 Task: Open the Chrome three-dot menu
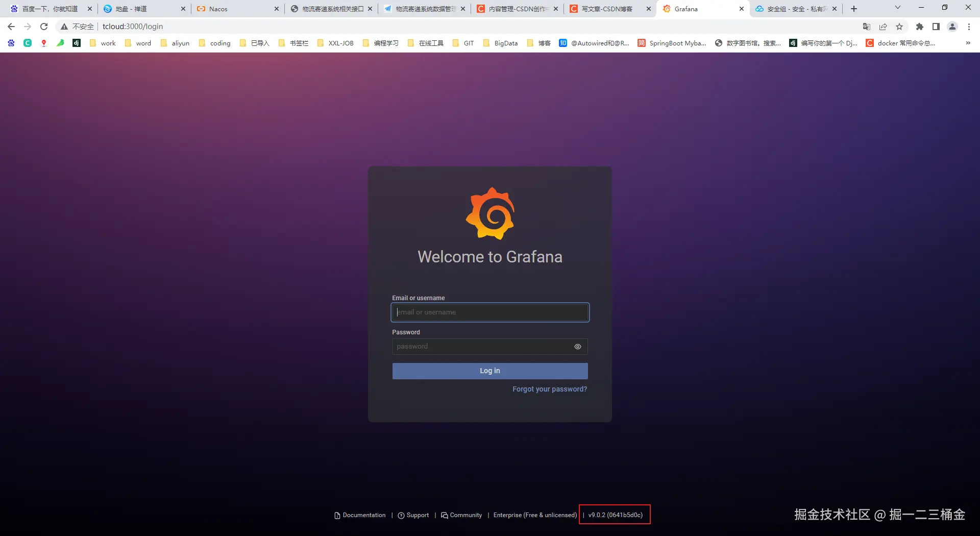pyautogui.click(x=969, y=27)
